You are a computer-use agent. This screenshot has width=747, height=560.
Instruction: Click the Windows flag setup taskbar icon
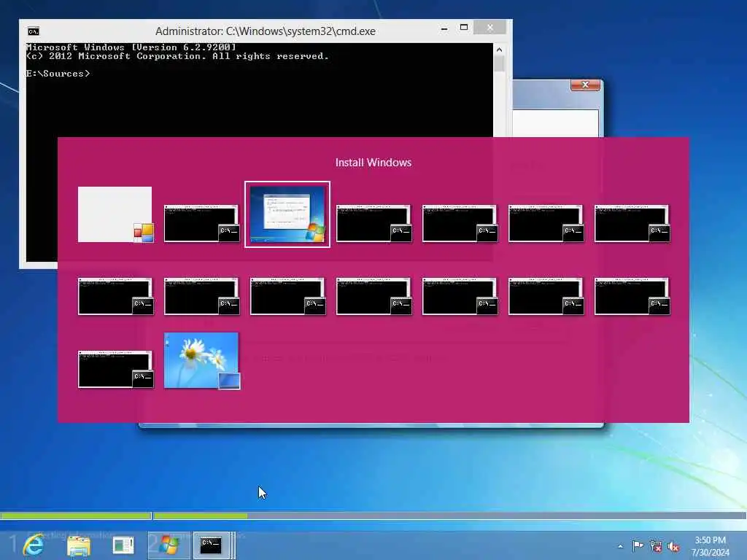169,545
